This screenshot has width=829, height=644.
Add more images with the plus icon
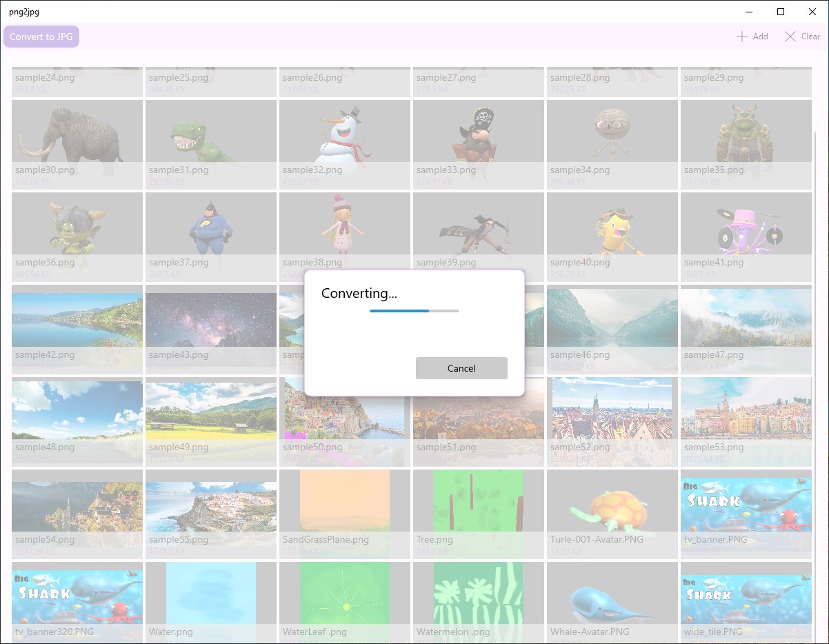752,37
